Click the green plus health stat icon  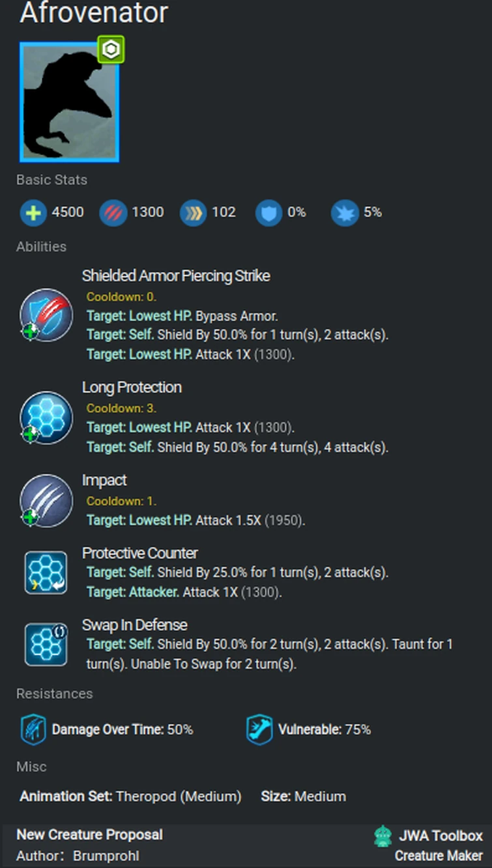(x=33, y=213)
